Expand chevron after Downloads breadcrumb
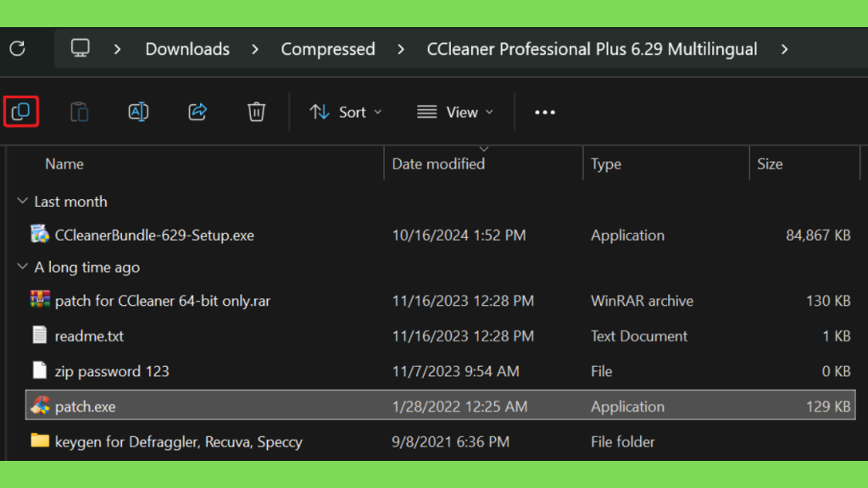The height and width of the screenshot is (488, 868). [255, 49]
